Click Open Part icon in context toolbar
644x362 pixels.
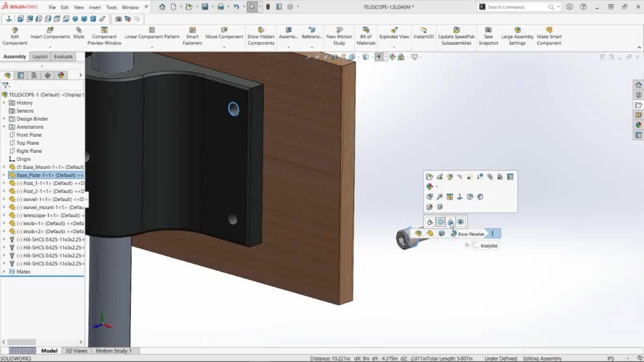429,176
